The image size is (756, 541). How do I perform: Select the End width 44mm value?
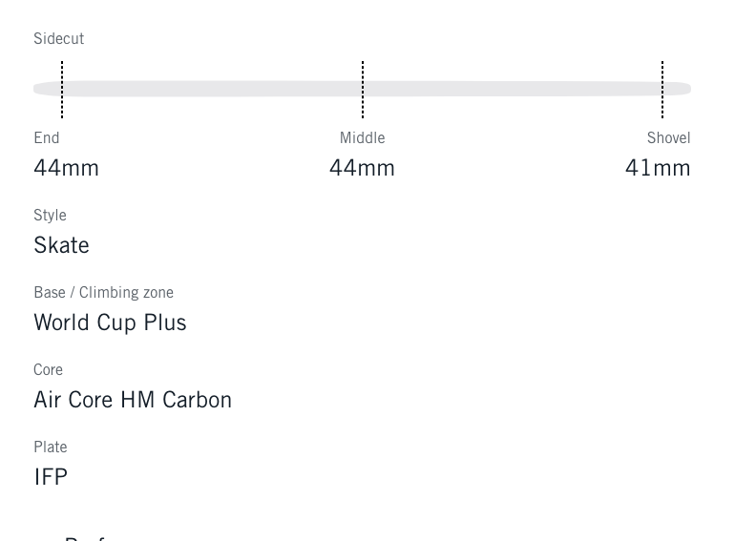[x=66, y=168]
